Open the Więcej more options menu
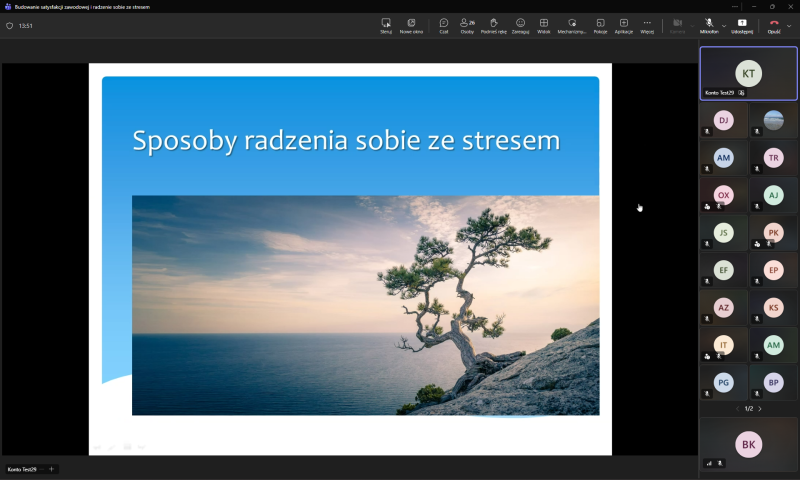The width and height of the screenshot is (800, 480). pyautogui.click(x=647, y=25)
